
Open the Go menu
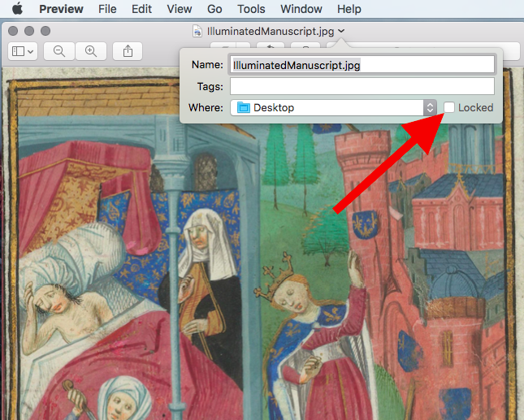point(214,9)
